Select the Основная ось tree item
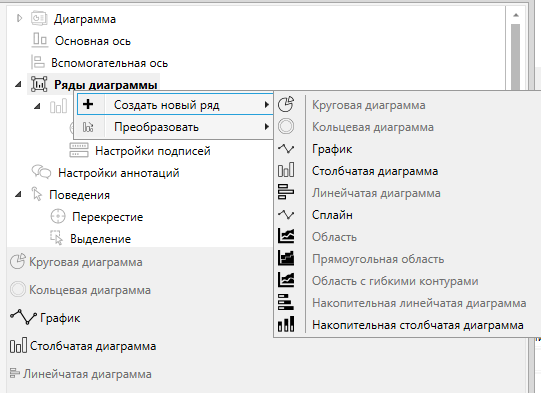The image size is (541, 393). click(x=92, y=41)
